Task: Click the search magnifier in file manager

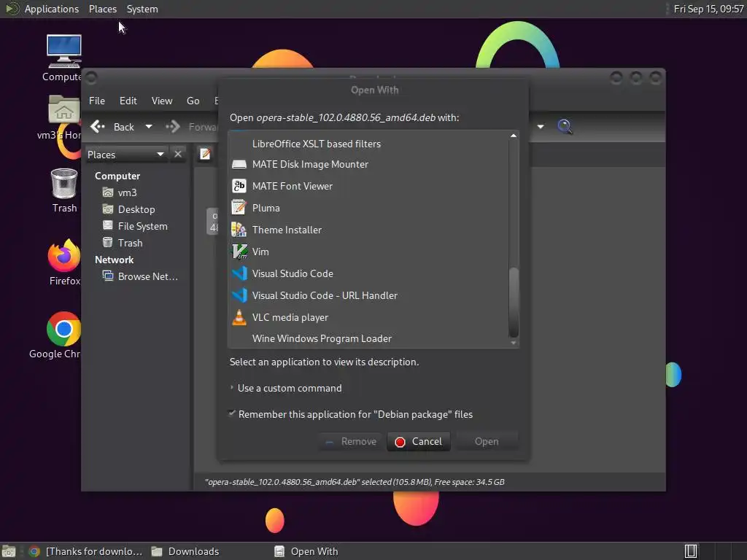Action: 565,127
